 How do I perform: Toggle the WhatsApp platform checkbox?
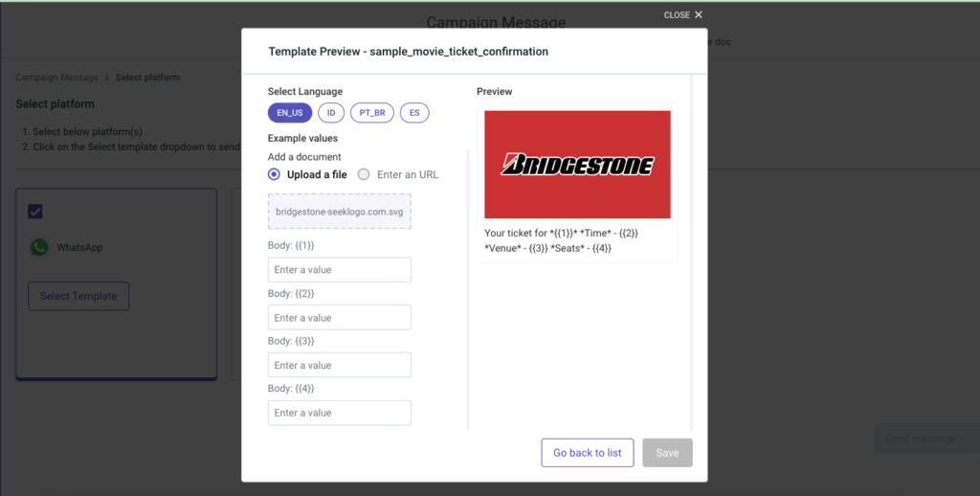[35, 212]
